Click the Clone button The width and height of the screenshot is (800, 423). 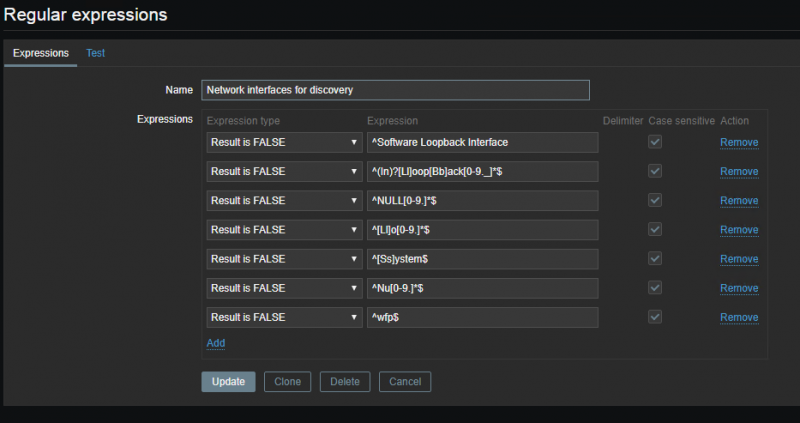288,382
